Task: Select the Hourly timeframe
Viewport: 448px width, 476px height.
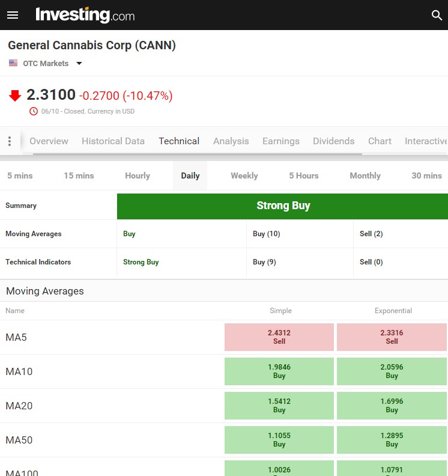Action: pyautogui.click(x=138, y=176)
